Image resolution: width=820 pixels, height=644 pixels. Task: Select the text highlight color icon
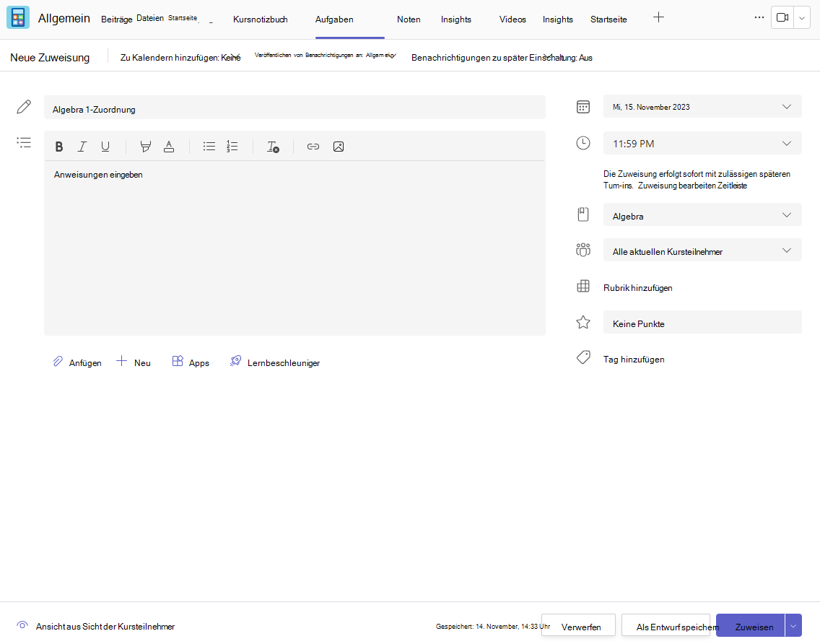click(x=145, y=147)
